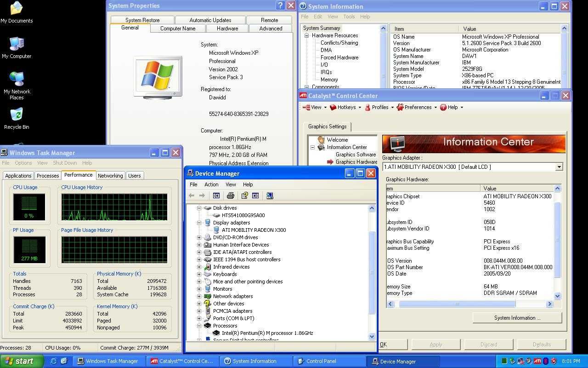
Task: Open the Action menu in Device Manager
Action: pos(211,184)
